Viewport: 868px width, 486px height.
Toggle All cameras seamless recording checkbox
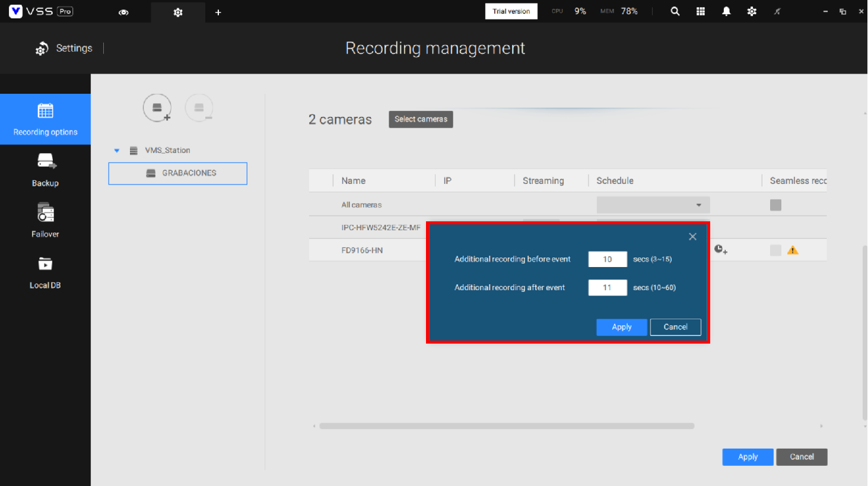point(775,205)
